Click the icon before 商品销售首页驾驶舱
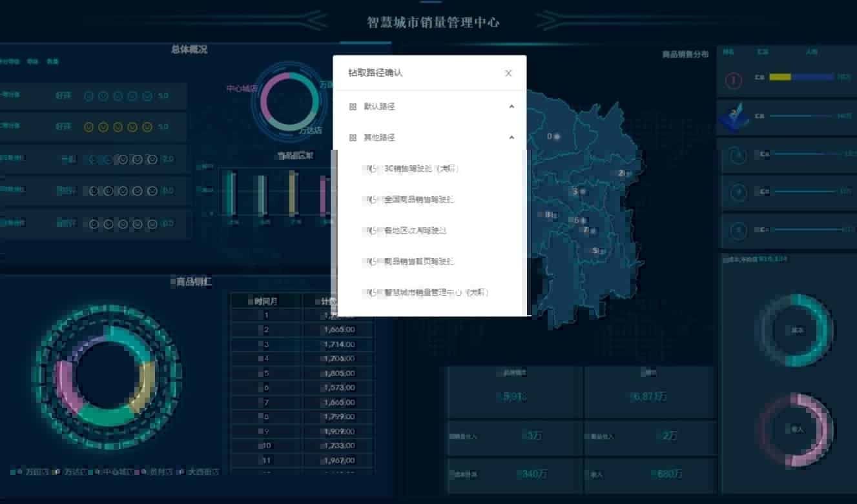The width and height of the screenshot is (857, 504). pyautogui.click(x=372, y=262)
